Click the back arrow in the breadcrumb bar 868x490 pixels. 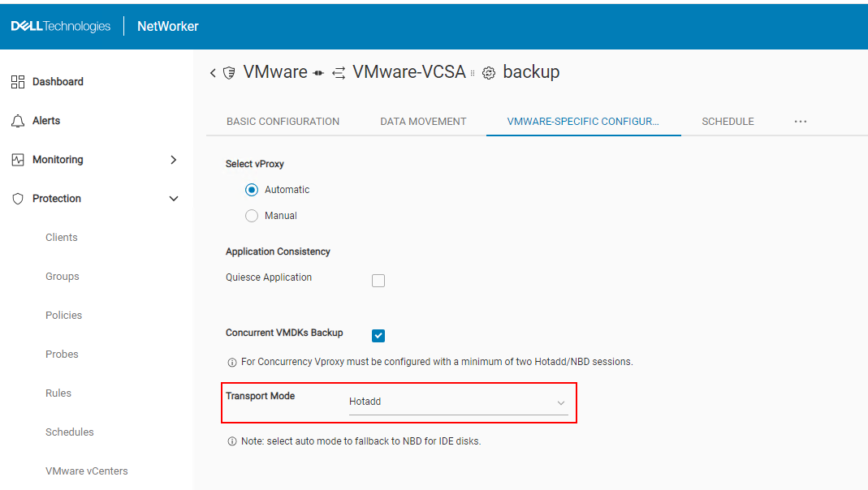(212, 72)
